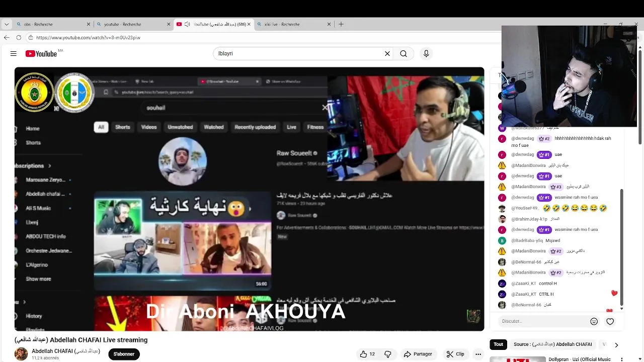Run search with the magnifier icon

(x=404, y=54)
